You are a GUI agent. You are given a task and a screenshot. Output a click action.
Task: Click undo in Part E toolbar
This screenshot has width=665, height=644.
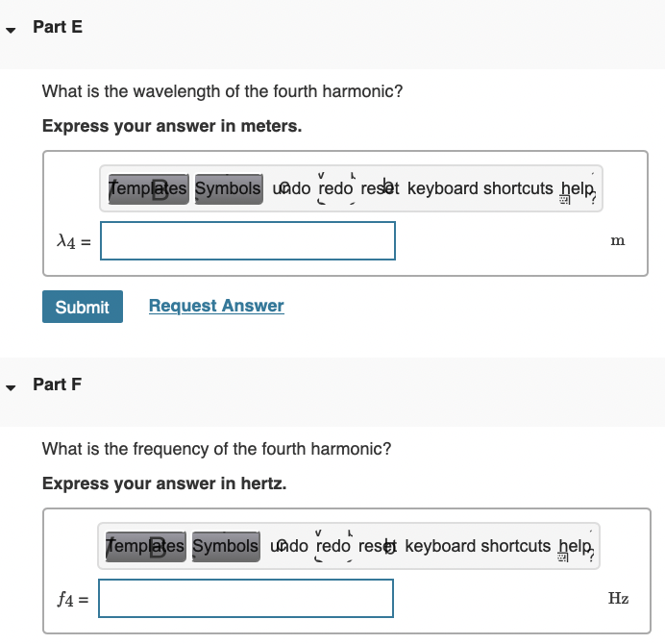point(292,188)
